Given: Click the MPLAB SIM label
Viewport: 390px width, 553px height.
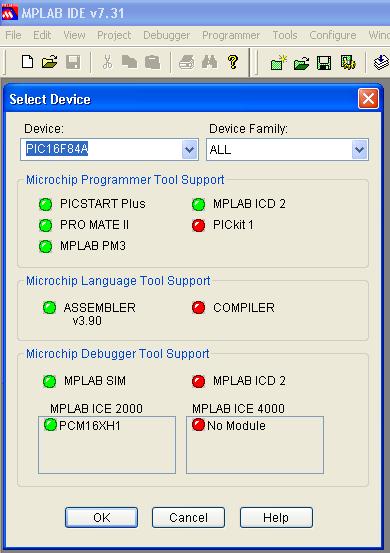Looking at the screenshot, I should [x=95, y=381].
